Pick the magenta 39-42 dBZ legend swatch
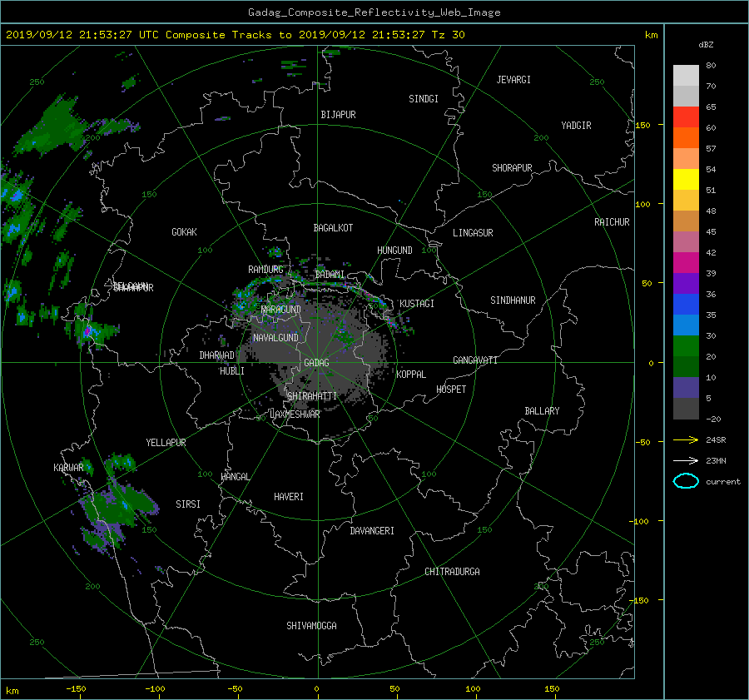Image resolution: width=749 pixels, height=700 pixels. (x=686, y=263)
